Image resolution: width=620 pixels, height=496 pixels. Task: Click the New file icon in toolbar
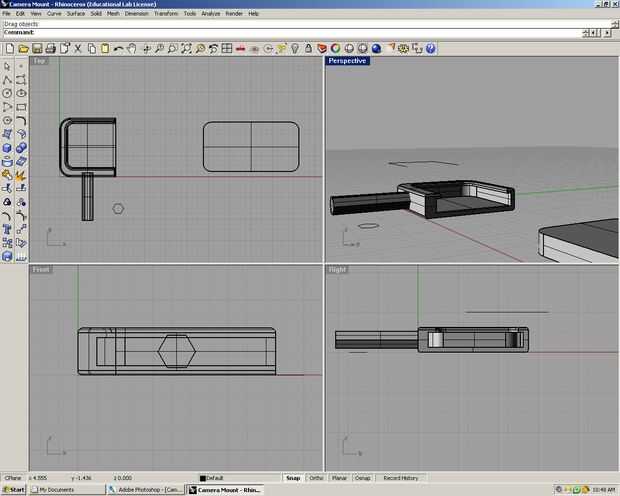tap(9, 49)
